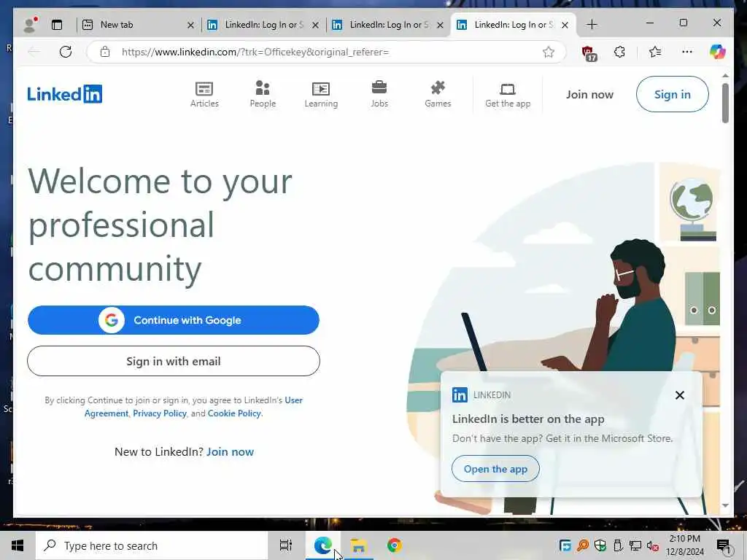Click Get the app laptop icon

click(x=508, y=89)
